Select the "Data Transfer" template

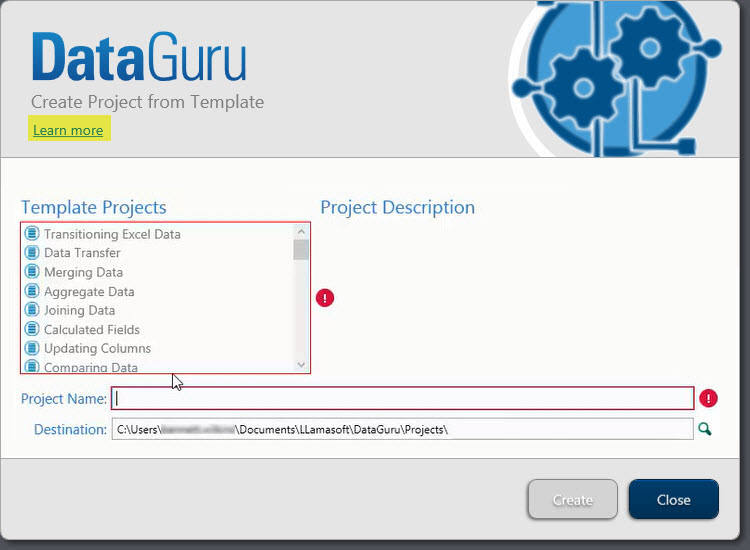[82, 253]
